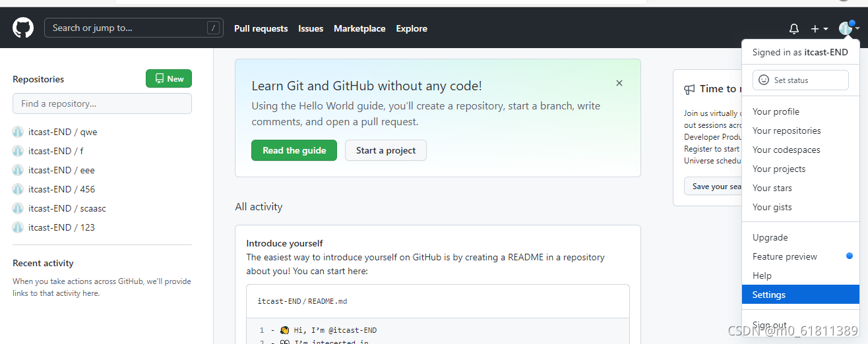The image size is (868, 344).
Task: Open Issues in top navigation
Action: coord(311,28)
